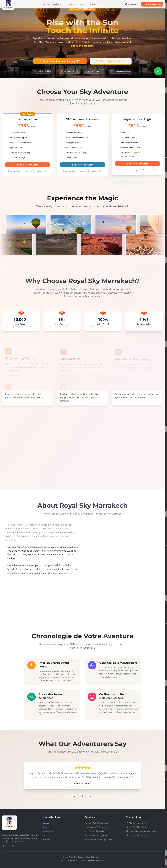This screenshot has height=868, width=167.
Task: Open Experience in the navigation
Action: pyautogui.click(x=71, y=4)
